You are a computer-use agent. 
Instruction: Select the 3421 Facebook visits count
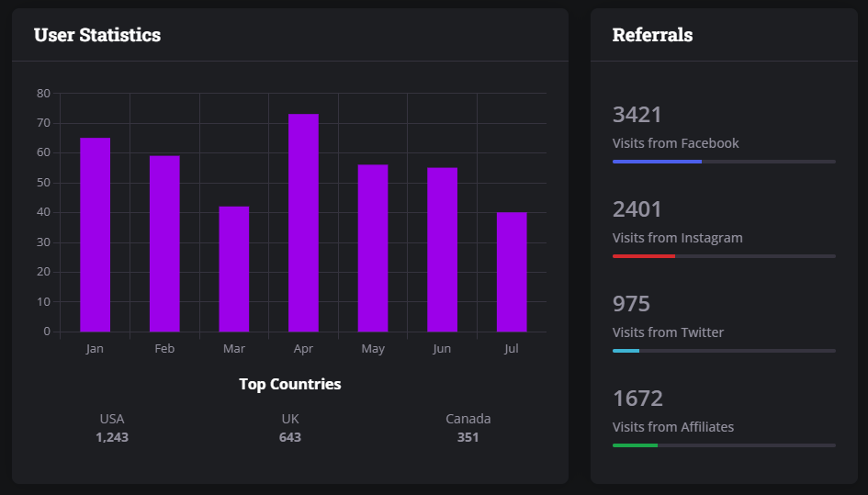pos(637,115)
